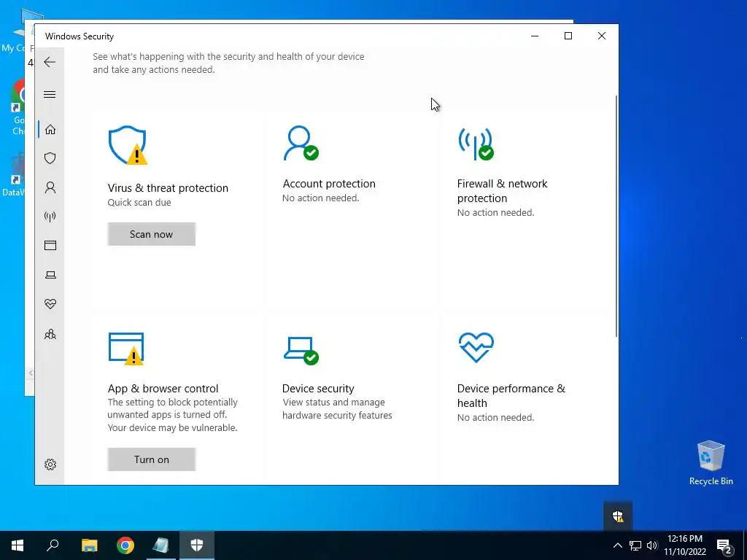Open the Settings gear in sidebar
747x560 pixels.
pyautogui.click(x=50, y=464)
